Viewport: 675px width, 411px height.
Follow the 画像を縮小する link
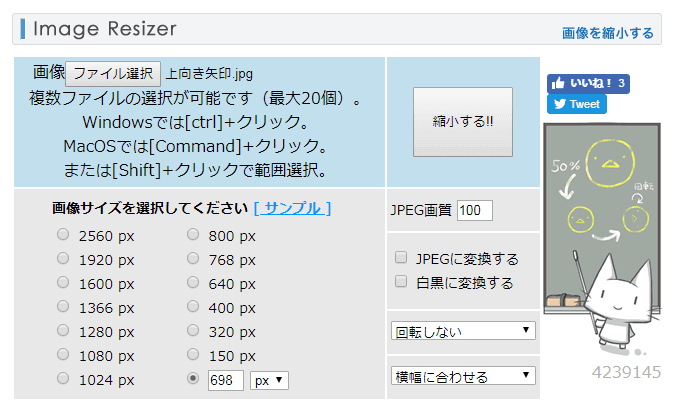(608, 33)
